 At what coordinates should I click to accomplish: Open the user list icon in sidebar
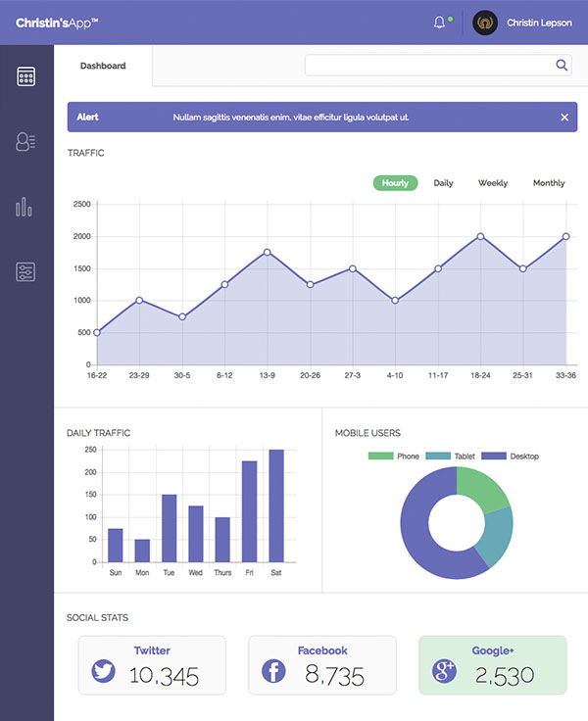click(x=25, y=142)
